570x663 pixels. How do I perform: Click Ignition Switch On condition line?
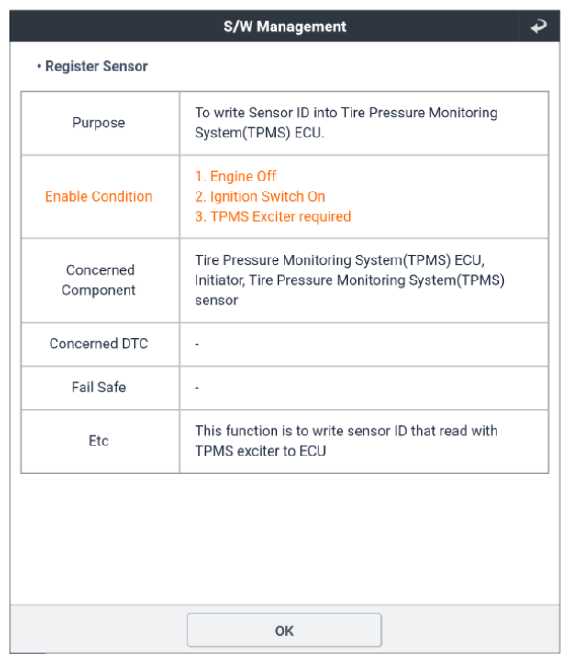click(x=260, y=197)
